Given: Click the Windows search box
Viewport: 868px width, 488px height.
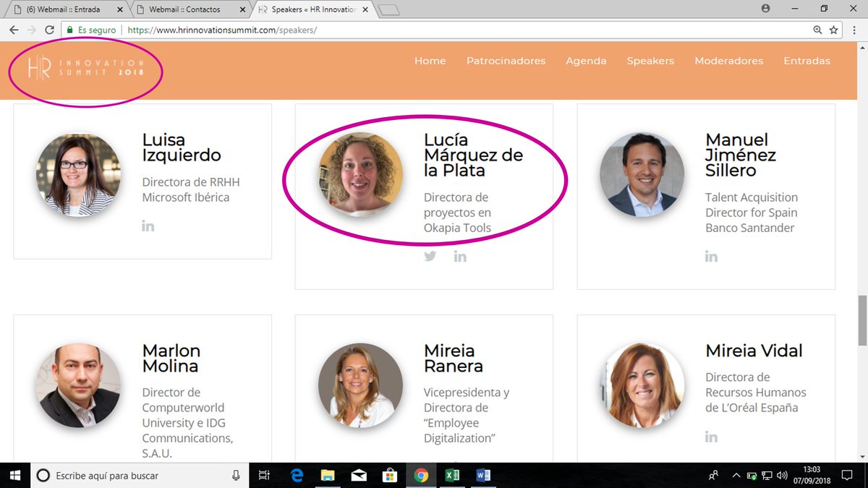Looking at the screenshot, I should pyautogui.click(x=139, y=475).
